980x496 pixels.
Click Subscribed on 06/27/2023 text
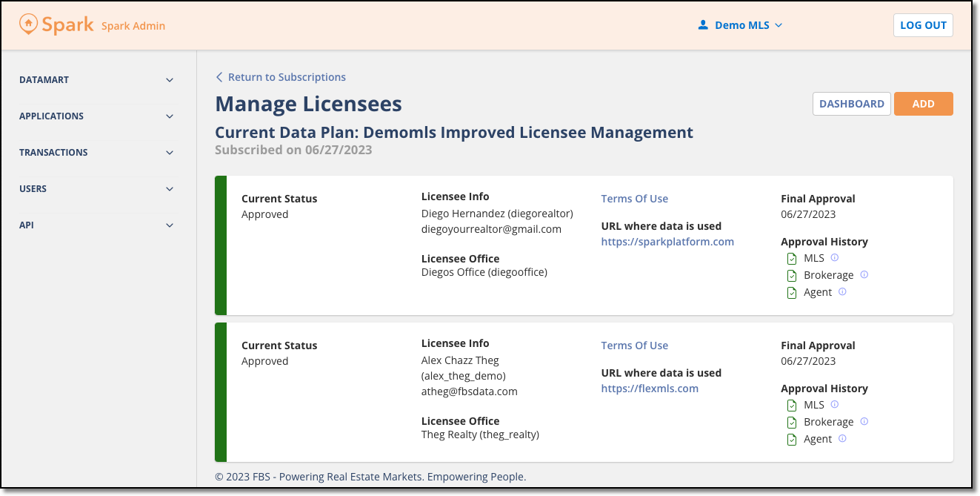pos(293,150)
